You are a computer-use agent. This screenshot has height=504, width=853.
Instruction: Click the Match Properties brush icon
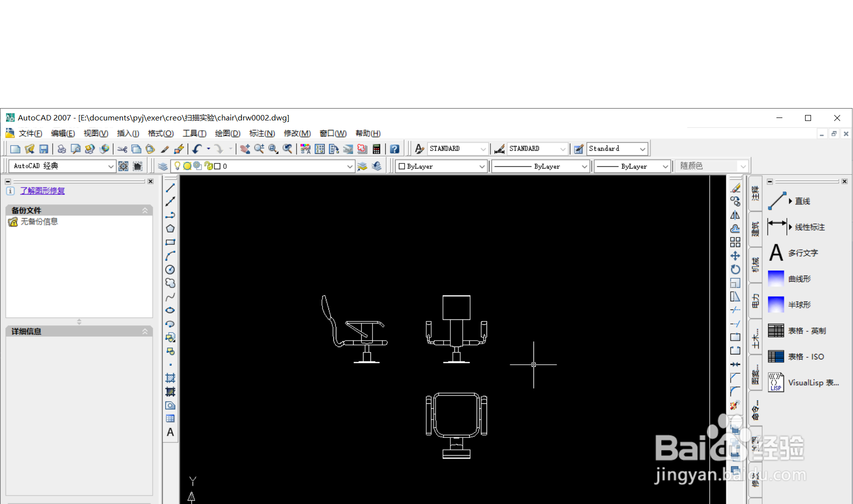pos(164,149)
